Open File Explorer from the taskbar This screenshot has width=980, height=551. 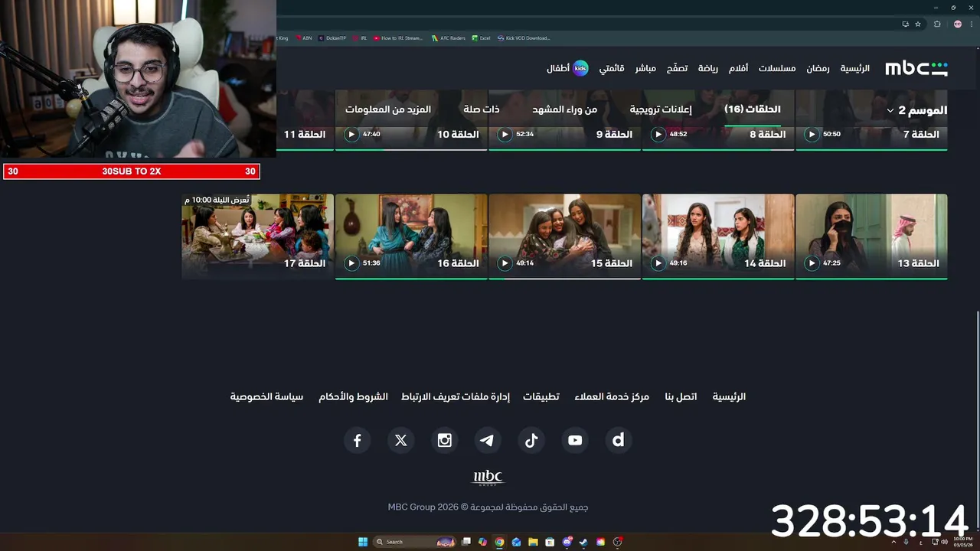pyautogui.click(x=533, y=542)
